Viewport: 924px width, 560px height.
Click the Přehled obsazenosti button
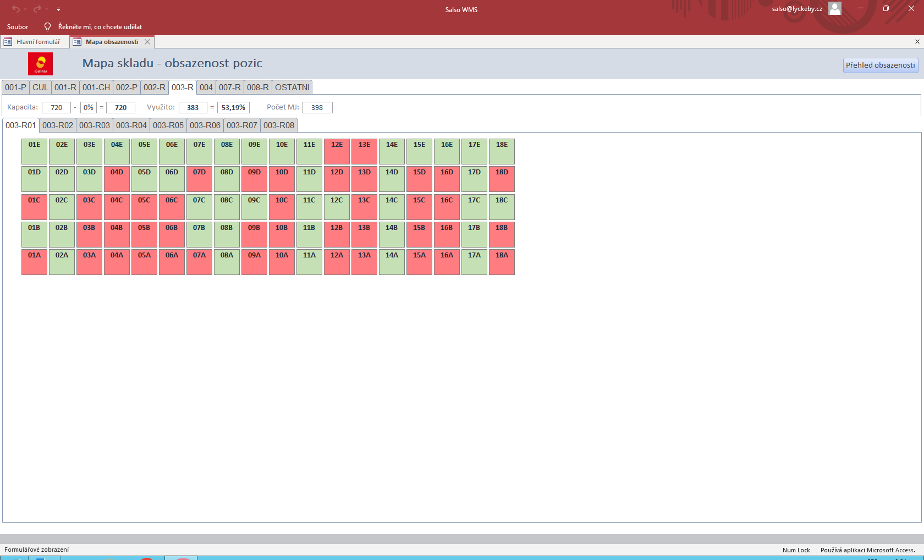tap(880, 65)
